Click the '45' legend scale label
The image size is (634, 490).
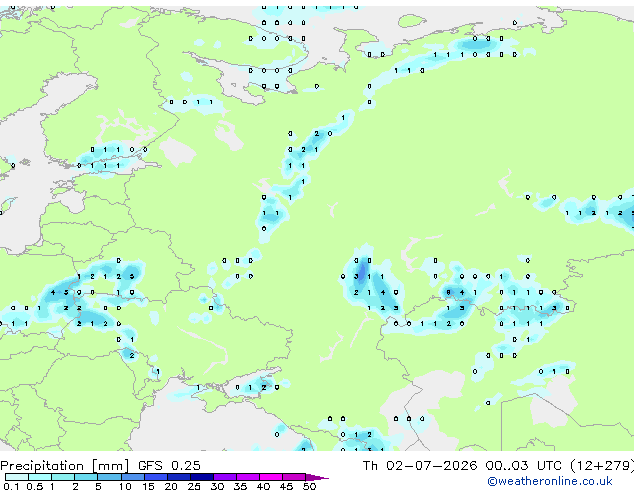(286, 486)
